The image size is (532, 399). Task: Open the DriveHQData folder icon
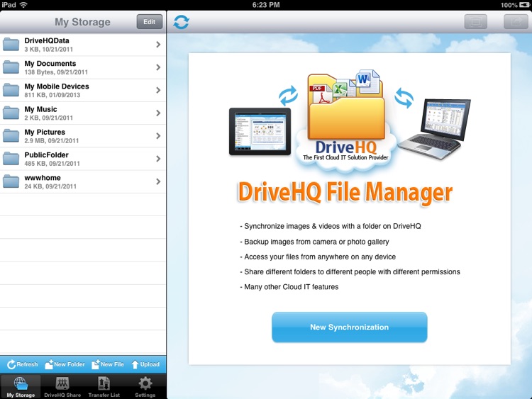[11, 45]
